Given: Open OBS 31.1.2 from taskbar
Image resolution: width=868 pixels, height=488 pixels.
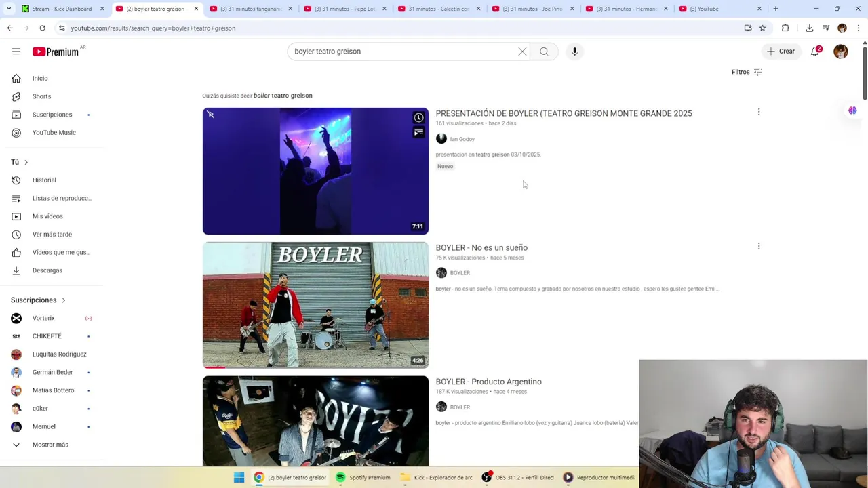Looking at the screenshot, I should pos(517,478).
